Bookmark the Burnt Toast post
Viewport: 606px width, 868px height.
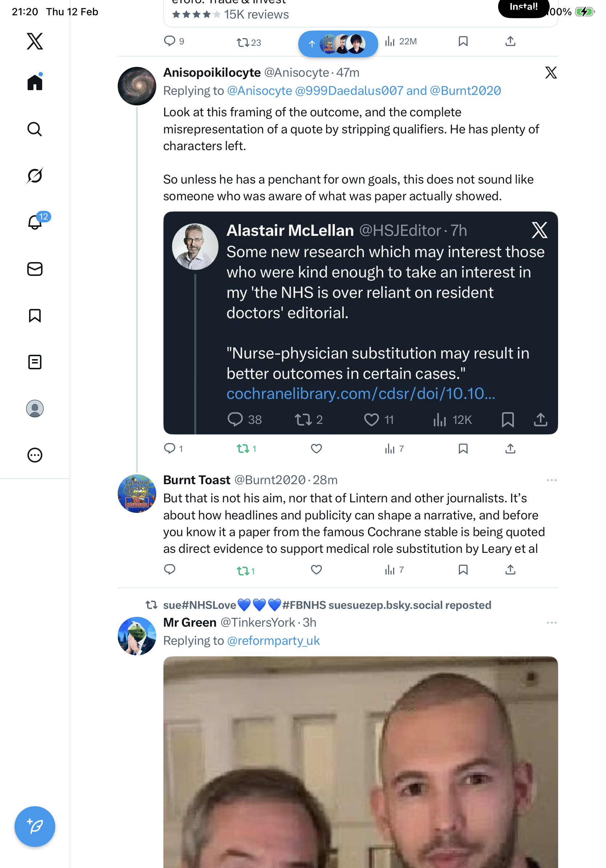(x=463, y=569)
